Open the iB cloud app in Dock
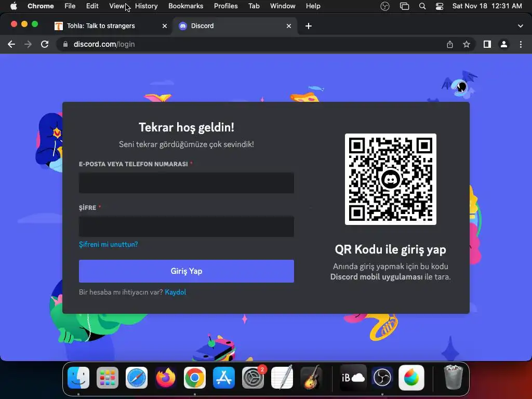The width and height of the screenshot is (532, 399). pos(353,378)
